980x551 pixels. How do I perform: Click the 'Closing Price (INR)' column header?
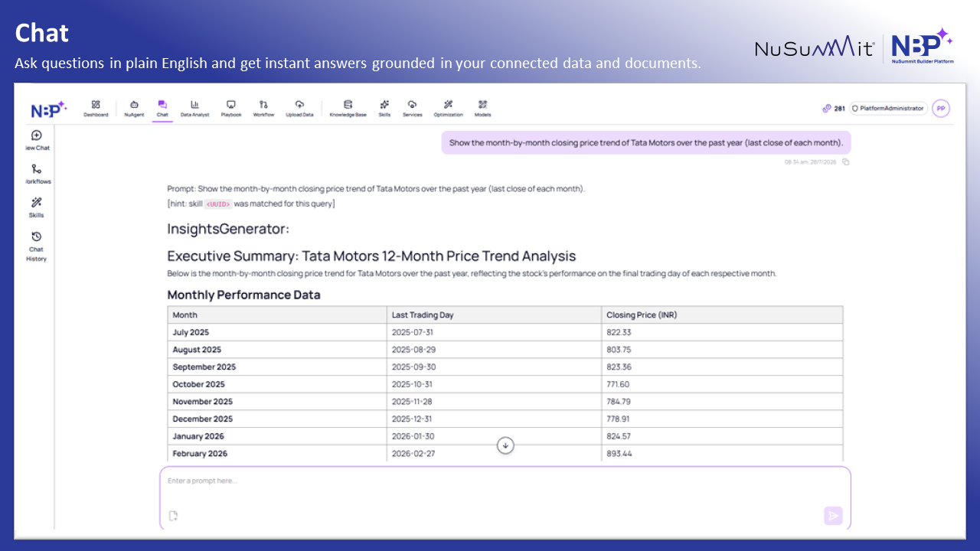coord(722,315)
